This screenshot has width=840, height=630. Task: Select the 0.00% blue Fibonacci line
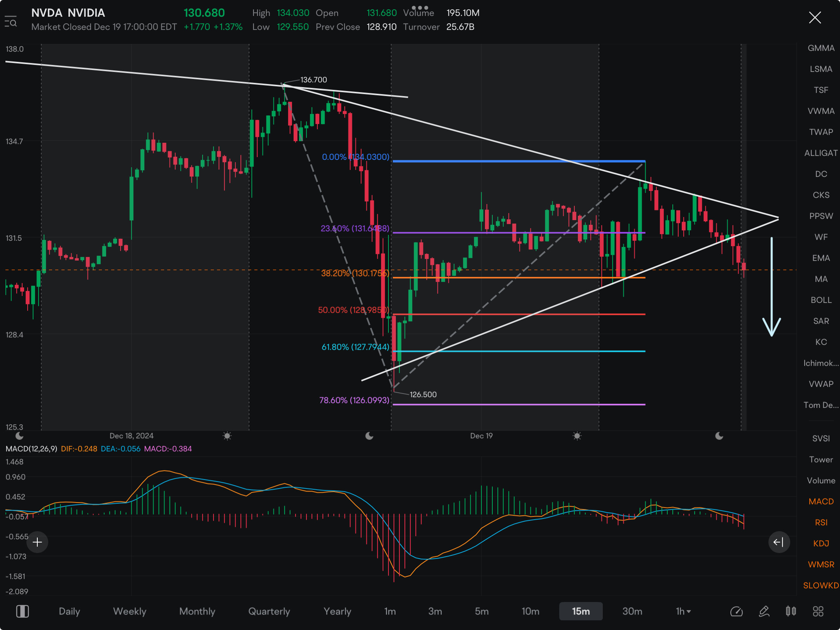[519, 161]
